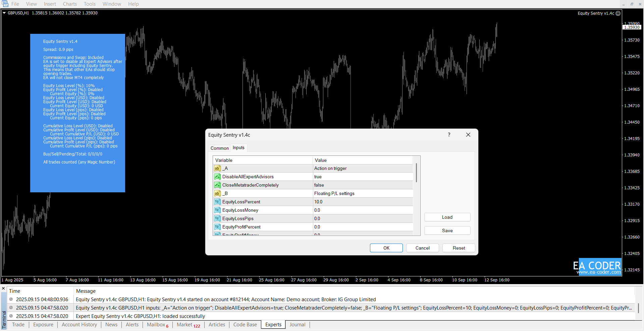Click the EquityLossPips number icon
644x331 pixels.
point(217,218)
